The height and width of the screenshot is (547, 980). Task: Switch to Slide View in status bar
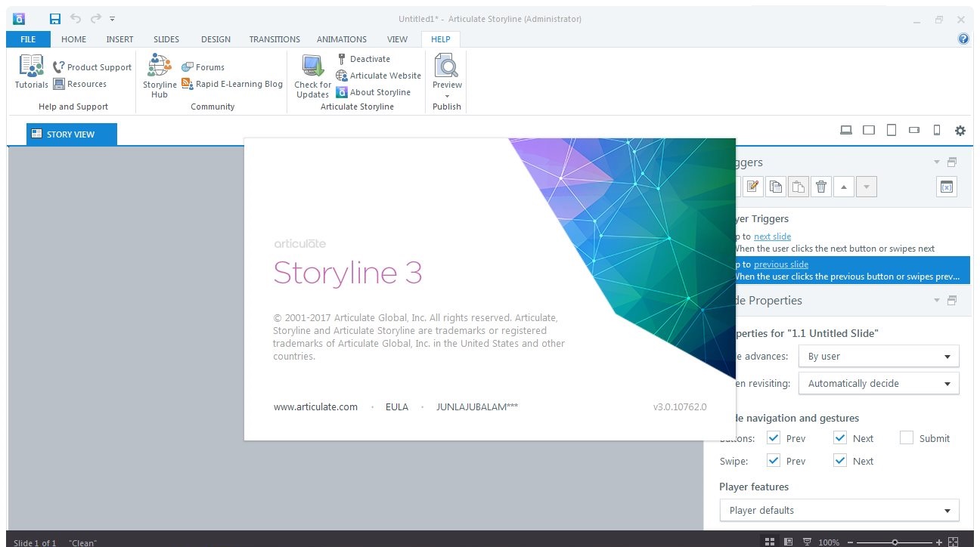click(788, 542)
